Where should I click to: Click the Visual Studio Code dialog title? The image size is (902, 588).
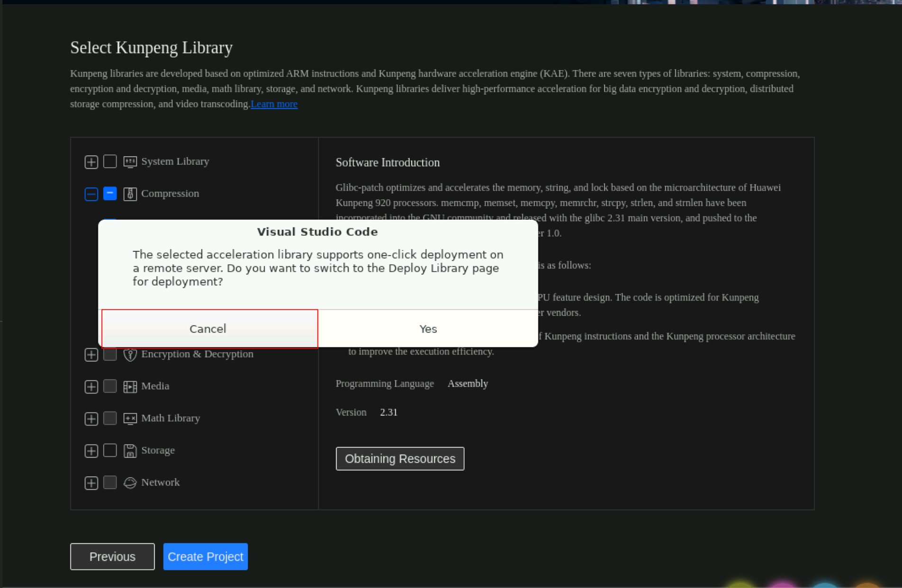tap(317, 232)
